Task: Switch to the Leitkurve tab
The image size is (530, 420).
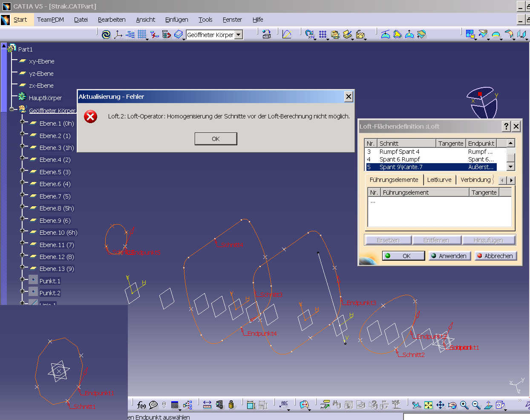Action: (x=439, y=180)
